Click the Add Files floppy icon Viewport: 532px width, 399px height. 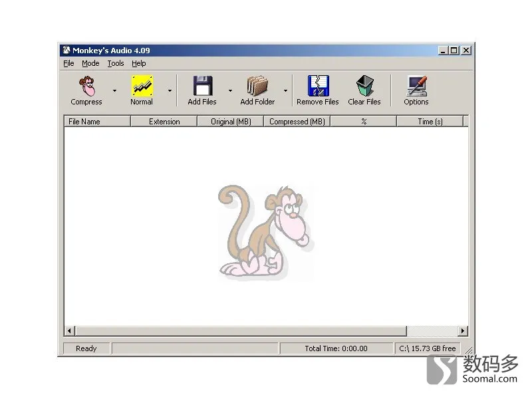tap(203, 86)
